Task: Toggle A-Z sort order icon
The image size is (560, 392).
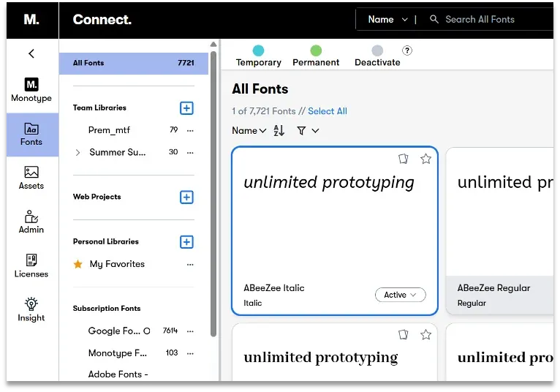Action: point(279,130)
